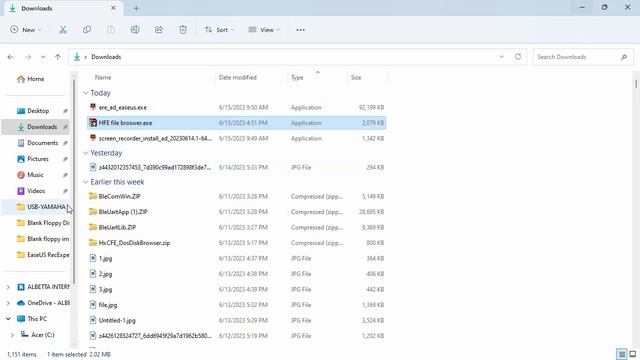640x360 pixels.
Task: Expand the ALBETTA INTERN tree node
Action: [x=8, y=287]
